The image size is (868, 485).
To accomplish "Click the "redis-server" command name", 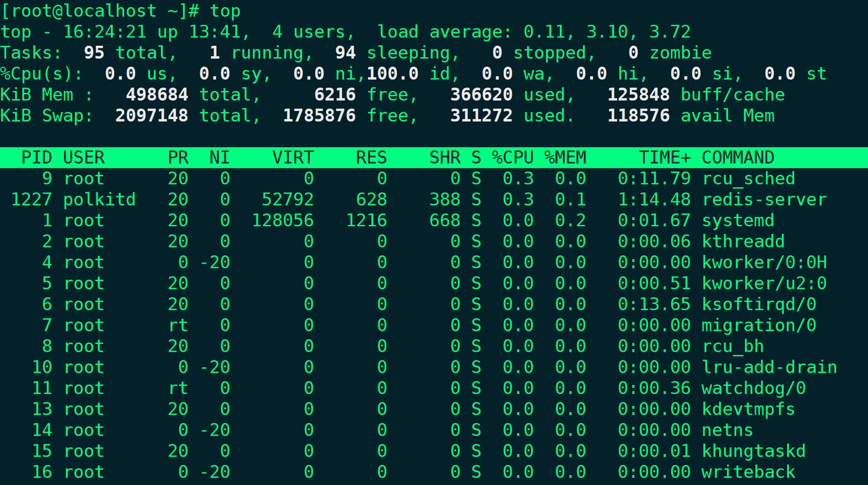I will tap(764, 200).
